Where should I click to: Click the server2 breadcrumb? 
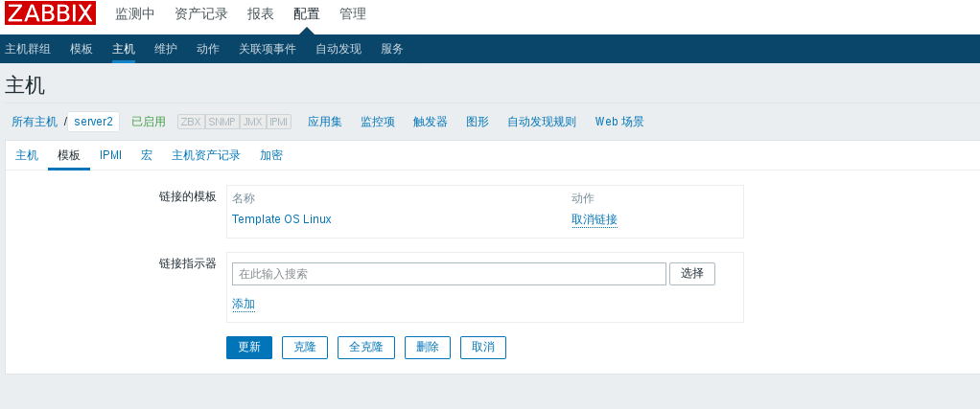click(93, 122)
